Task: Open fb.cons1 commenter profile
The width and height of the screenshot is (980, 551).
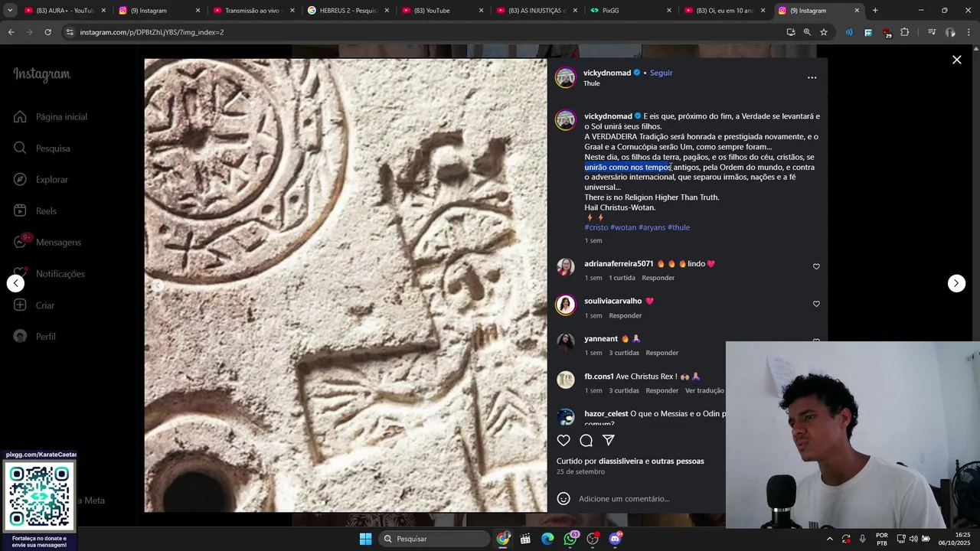Action: 599,377
